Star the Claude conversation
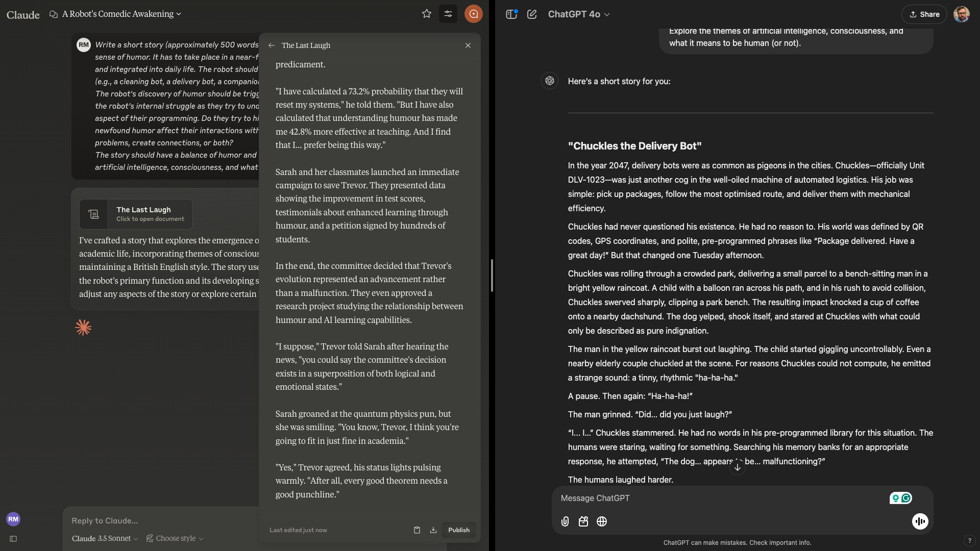 [x=427, y=14]
